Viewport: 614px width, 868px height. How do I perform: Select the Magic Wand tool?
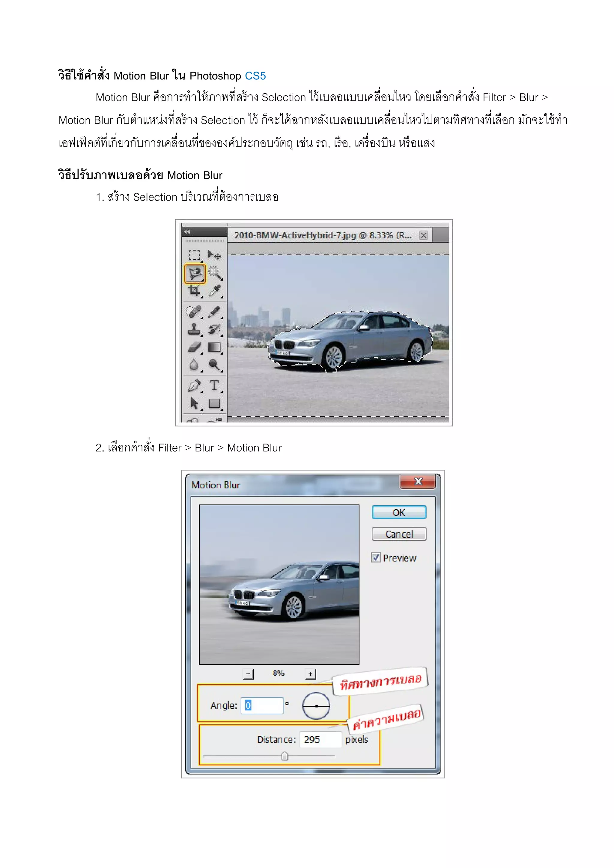pyautogui.click(x=215, y=273)
